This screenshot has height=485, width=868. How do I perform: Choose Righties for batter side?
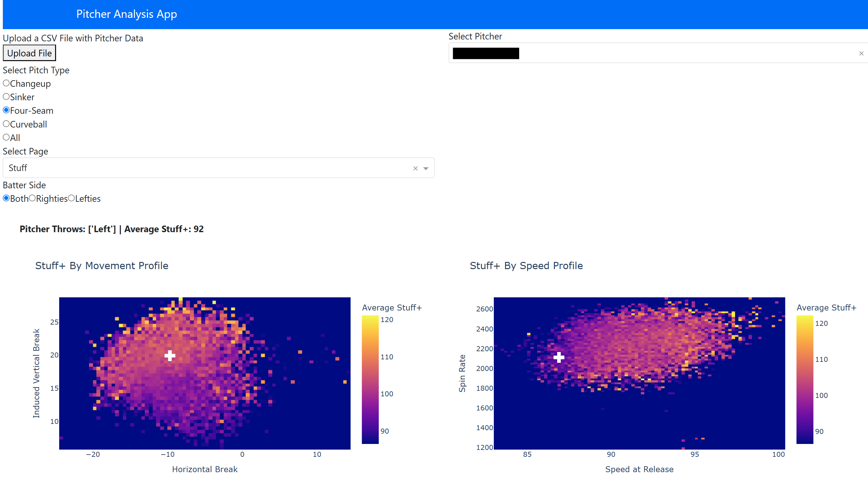[x=32, y=199]
